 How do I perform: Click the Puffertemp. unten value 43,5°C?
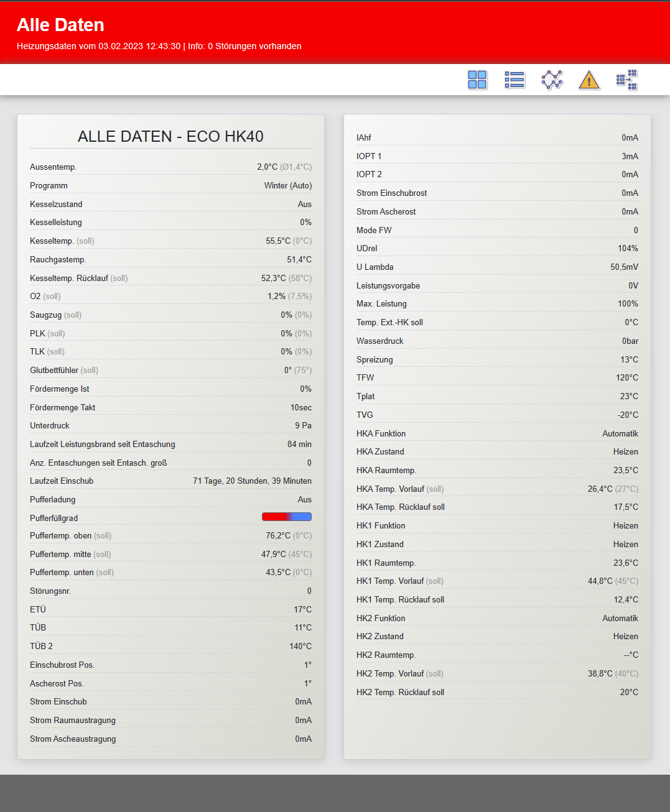(x=278, y=572)
